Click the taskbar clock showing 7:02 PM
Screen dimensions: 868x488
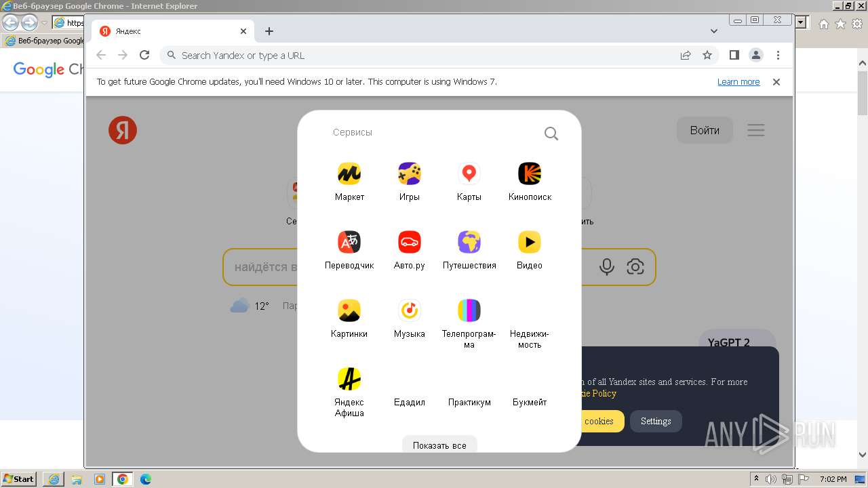pos(833,479)
